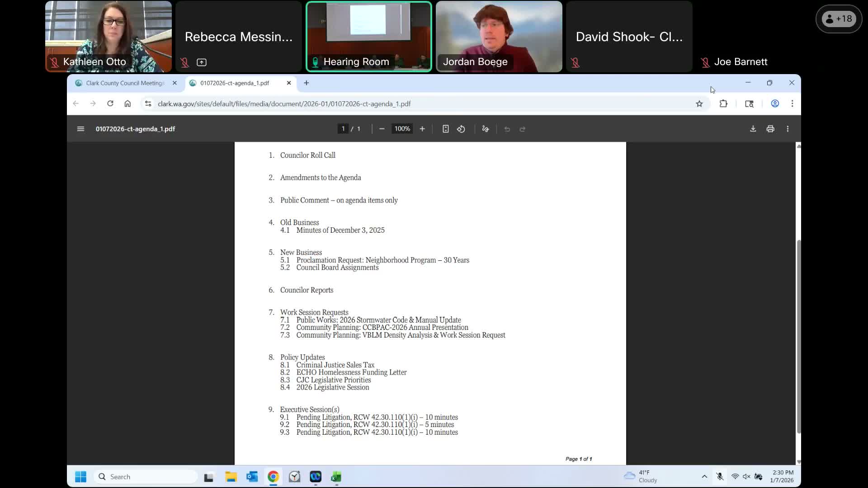Toggle the muted microphone in system tray

pyautogui.click(x=720, y=477)
